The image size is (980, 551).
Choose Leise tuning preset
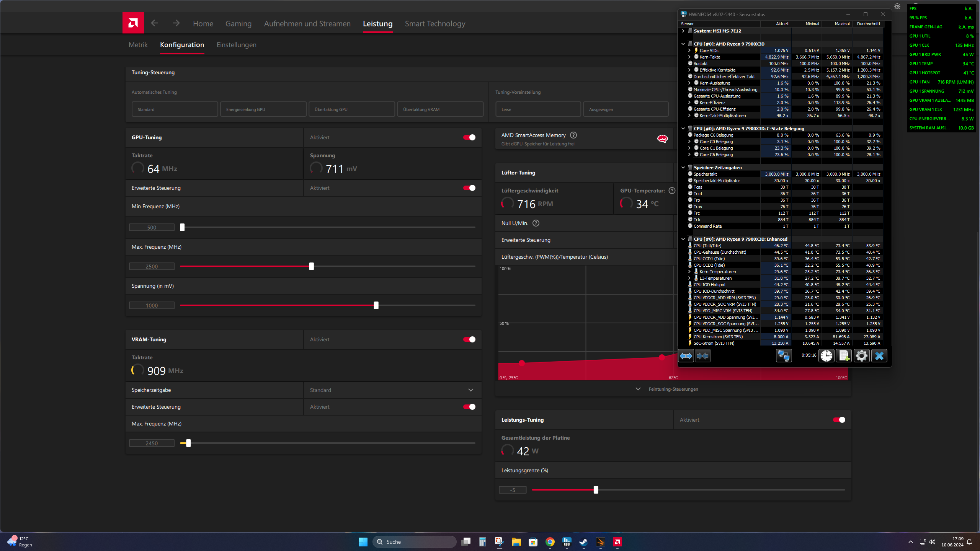click(538, 109)
